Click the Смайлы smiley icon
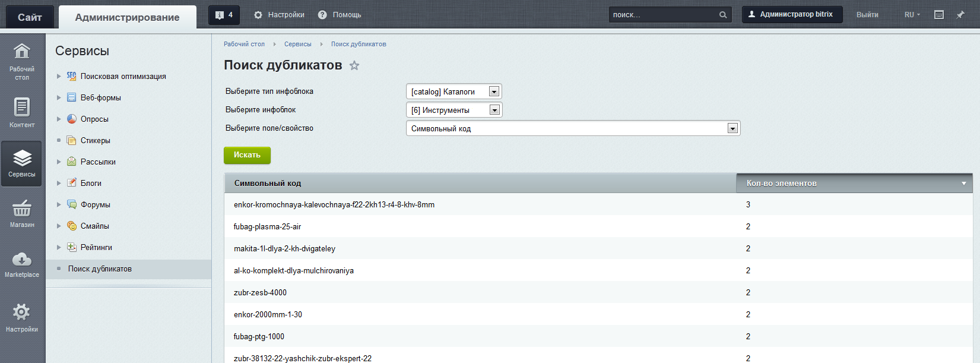The width and height of the screenshot is (980, 363). [71, 226]
